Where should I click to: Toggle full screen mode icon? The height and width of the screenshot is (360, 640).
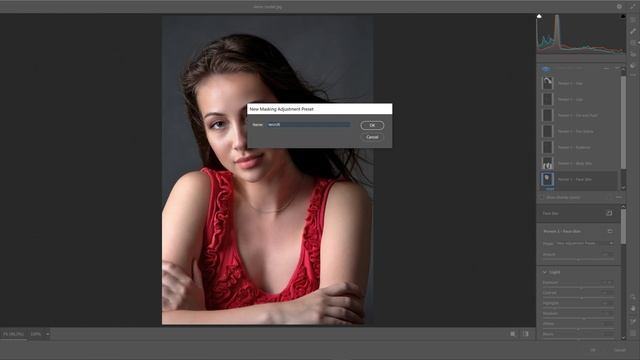(633, 7)
